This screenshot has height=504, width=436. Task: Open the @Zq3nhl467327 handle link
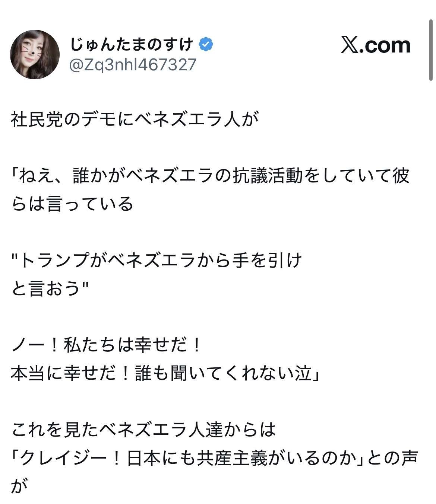pos(133,65)
